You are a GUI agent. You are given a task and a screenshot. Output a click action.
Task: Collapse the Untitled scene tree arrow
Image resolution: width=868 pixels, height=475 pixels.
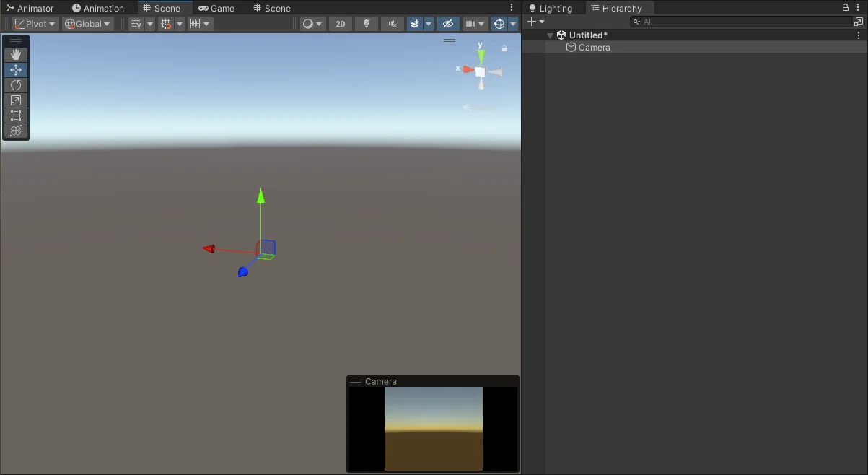point(551,35)
